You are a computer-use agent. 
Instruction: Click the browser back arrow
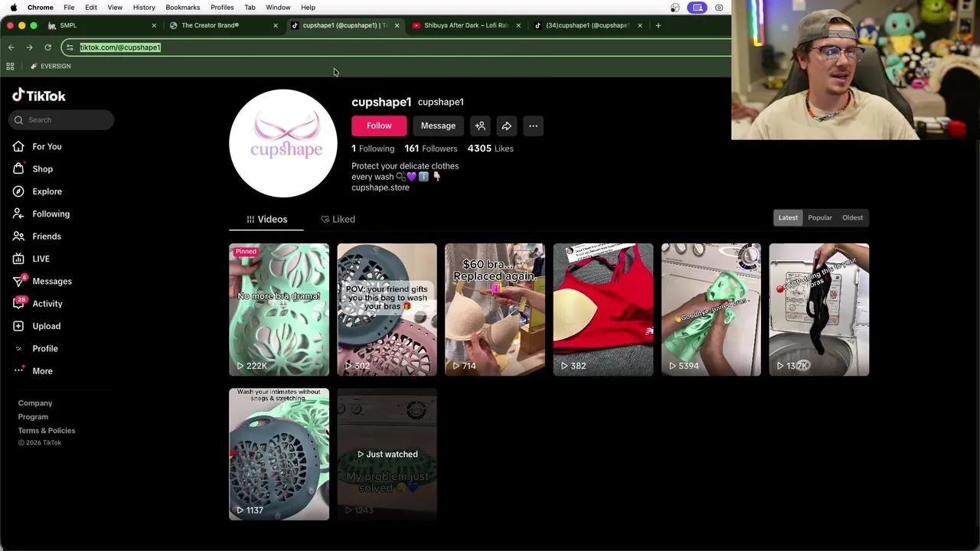[x=11, y=47]
